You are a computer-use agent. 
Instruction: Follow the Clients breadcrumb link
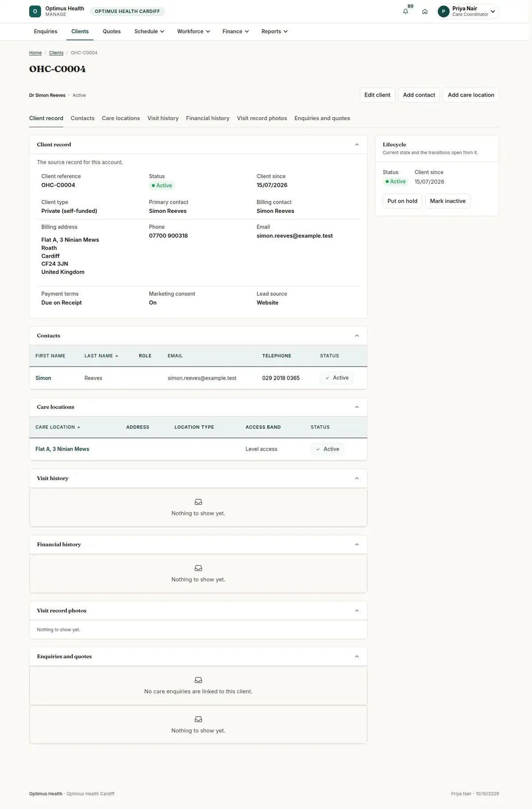tap(56, 53)
